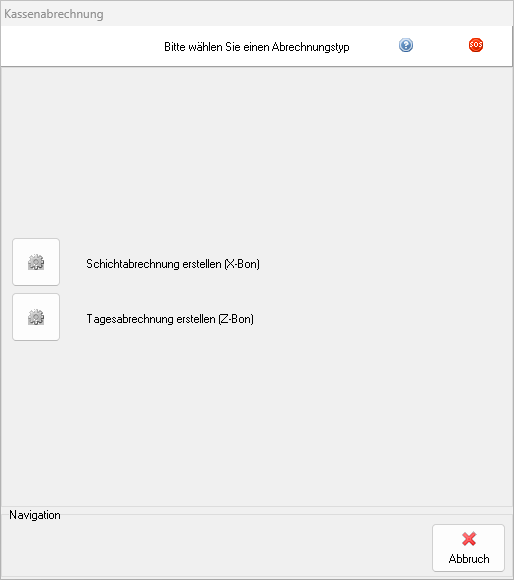Create an X-Bon using its gear button
This screenshot has height=580, width=514.
[x=36, y=262]
